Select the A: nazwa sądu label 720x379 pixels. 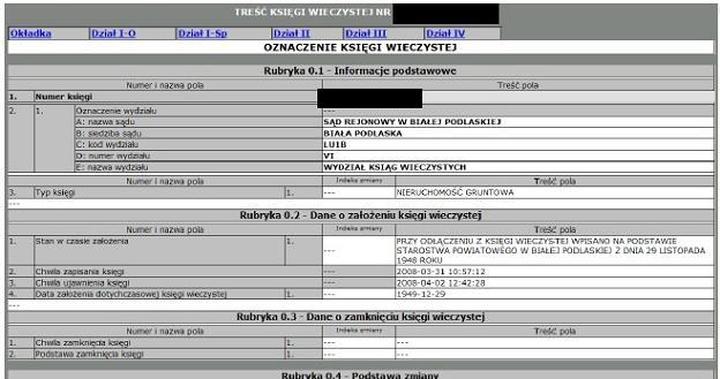(105, 122)
